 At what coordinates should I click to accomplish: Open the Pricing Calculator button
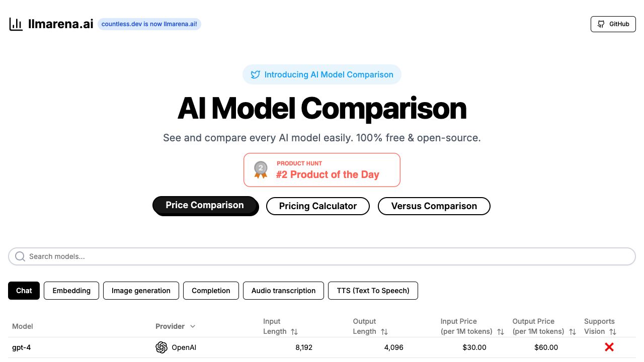point(318,206)
